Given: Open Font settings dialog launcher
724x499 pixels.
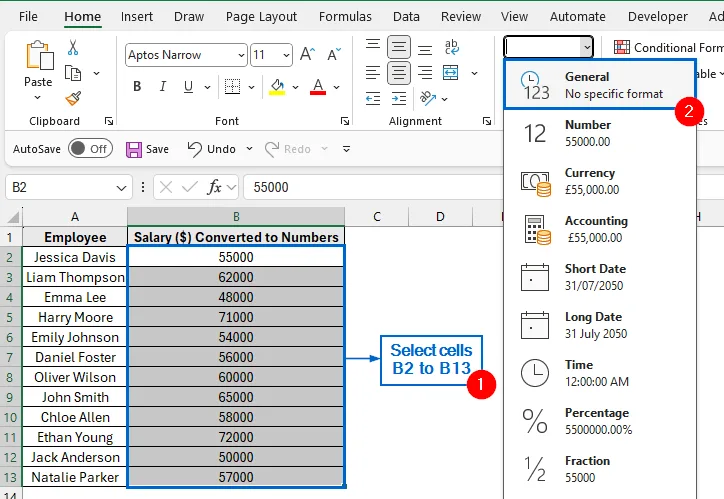Looking at the screenshot, I should coord(344,121).
